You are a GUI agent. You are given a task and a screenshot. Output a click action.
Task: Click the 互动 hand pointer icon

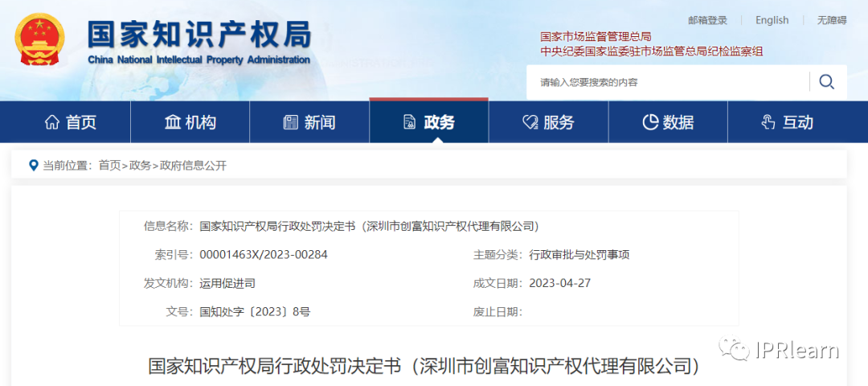[768, 122]
